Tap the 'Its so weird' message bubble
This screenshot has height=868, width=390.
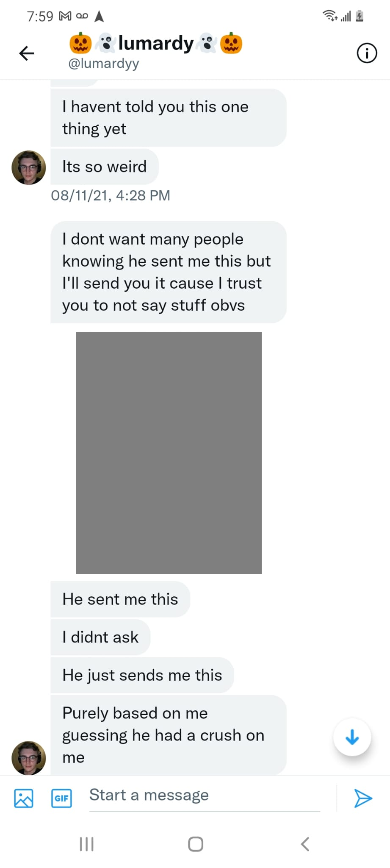coord(104,167)
